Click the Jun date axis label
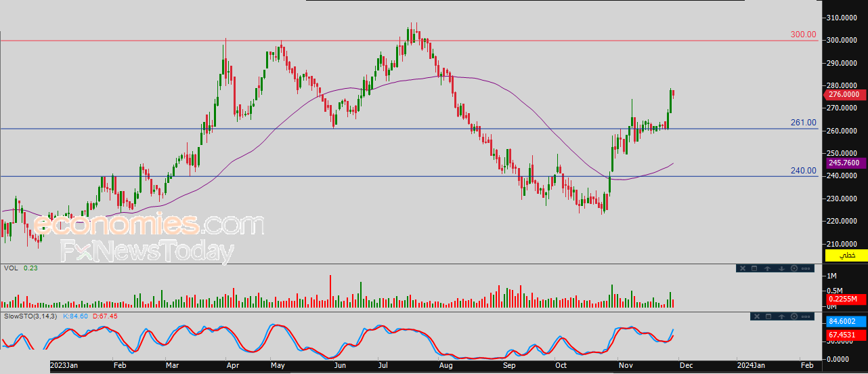Image resolution: width=868 pixels, height=374 pixels. click(340, 365)
